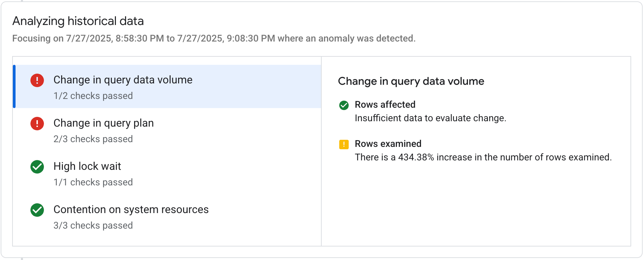The image size is (644, 260).
Task: Open the Contention on system resources details
Action: tap(131, 209)
